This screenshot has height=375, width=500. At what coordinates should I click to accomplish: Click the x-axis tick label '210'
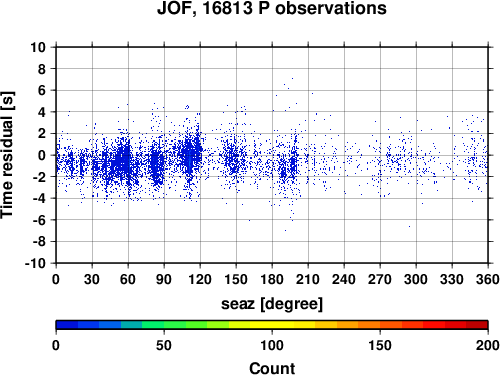coord(308,279)
